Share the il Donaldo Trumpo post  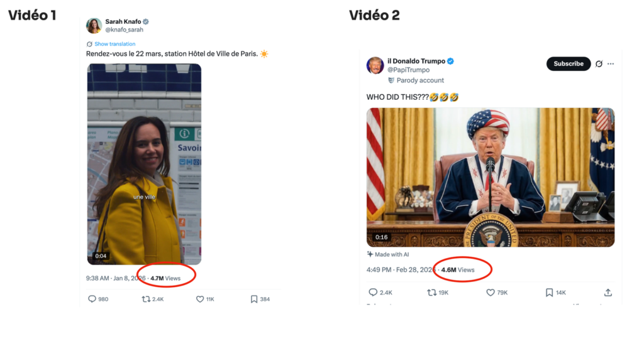click(x=608, y=293)
